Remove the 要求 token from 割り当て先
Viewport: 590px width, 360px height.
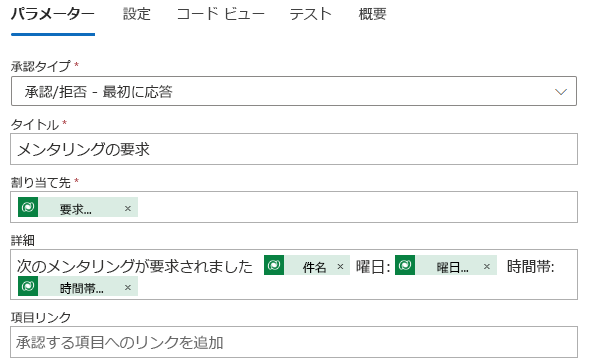(128, 208)
